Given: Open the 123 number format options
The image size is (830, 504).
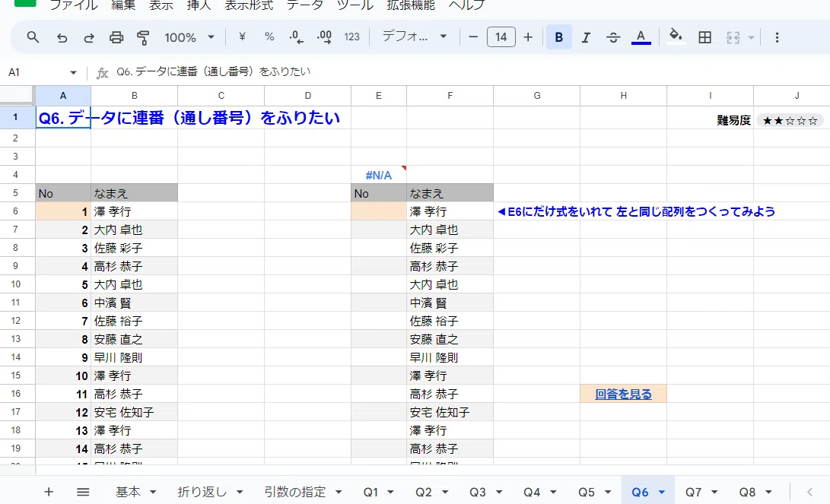Looking at the screenshot, I should tap(351, 37).
